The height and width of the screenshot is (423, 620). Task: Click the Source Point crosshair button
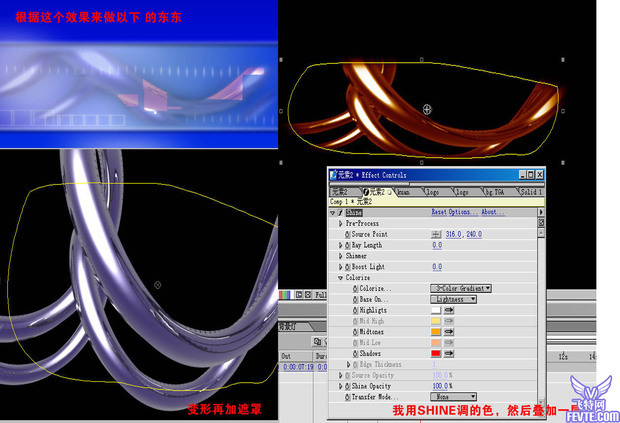(x=438, y=234)
